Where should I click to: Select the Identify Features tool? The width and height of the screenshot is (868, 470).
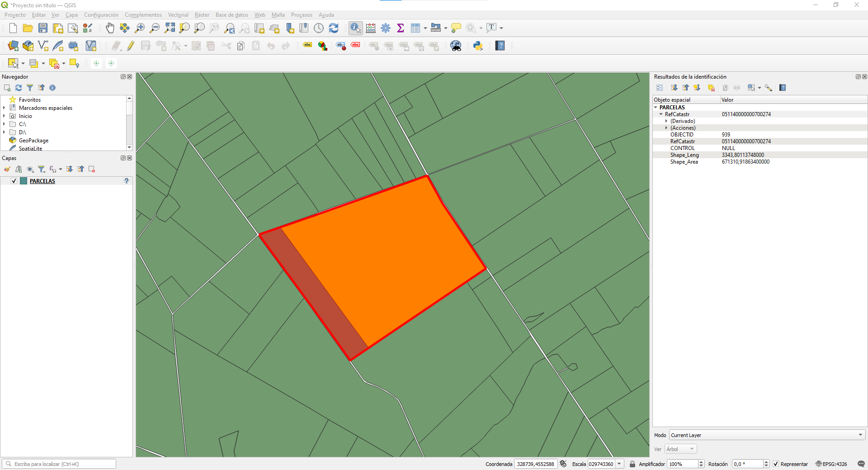click(x=355, y=28)
